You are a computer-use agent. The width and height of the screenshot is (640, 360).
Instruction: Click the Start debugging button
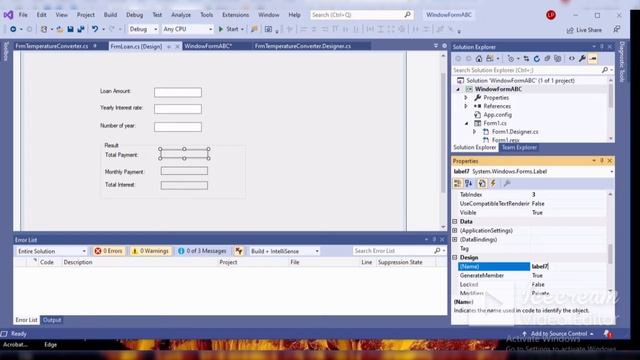coord(231,29)
